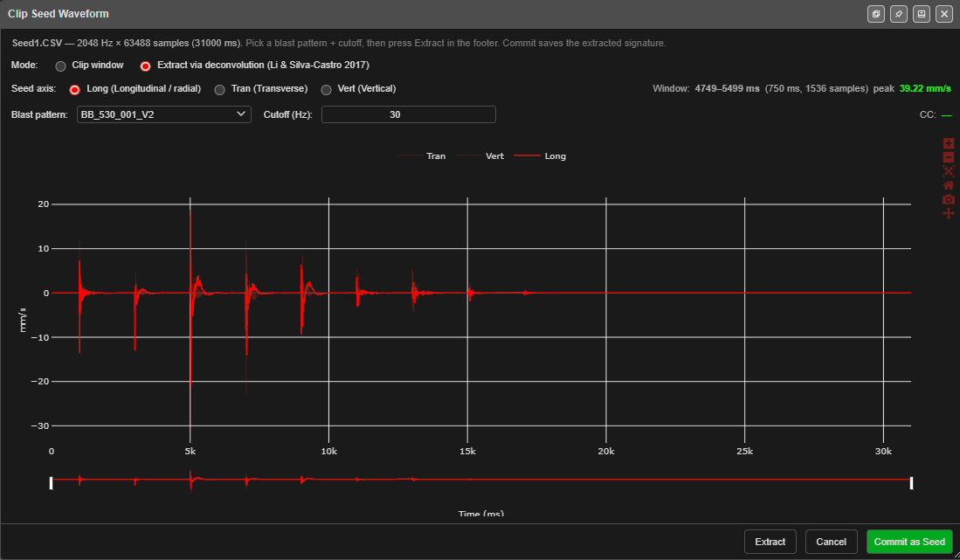Screen dimensions: 960x560
Task: Click the 30k tick label on time axis
Action: [x=883, y=451]
